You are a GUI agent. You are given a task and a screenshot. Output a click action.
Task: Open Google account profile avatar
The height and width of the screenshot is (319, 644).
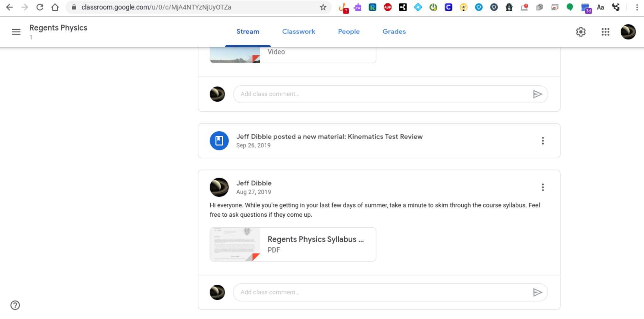click(x=628, y=32)
